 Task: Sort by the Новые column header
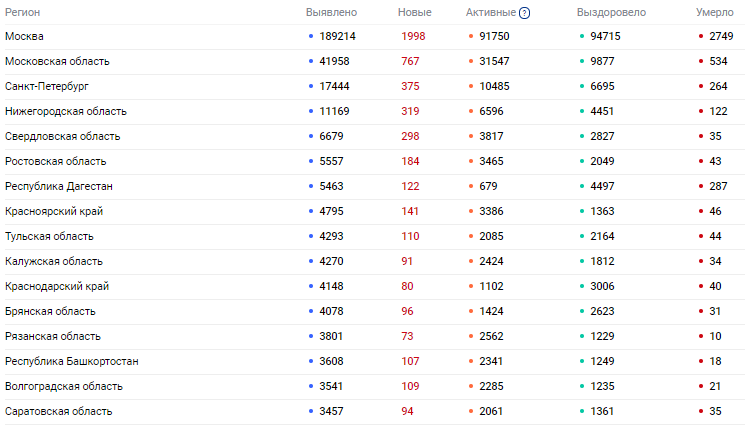tap(414, 12)
